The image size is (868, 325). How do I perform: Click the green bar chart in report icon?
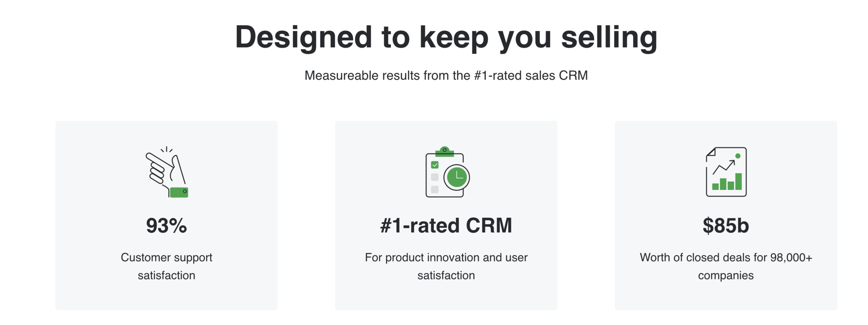pyautogui.click(x=727, y=182)
